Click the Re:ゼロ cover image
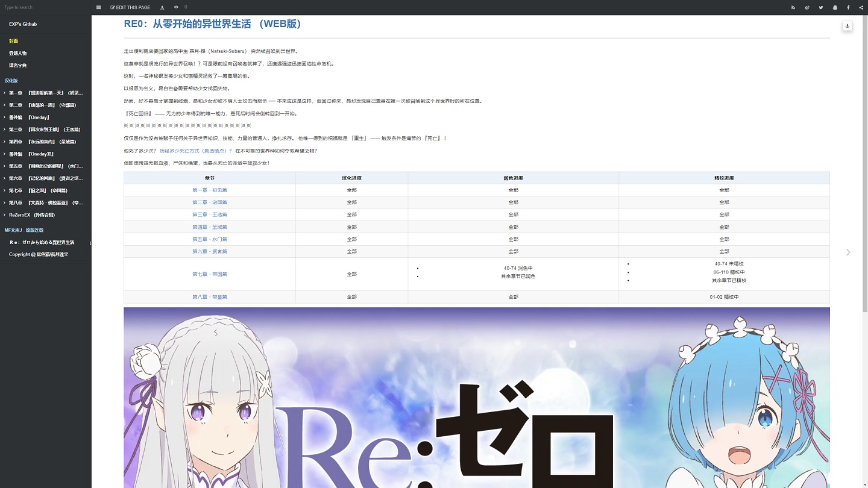 pos(477,398)
